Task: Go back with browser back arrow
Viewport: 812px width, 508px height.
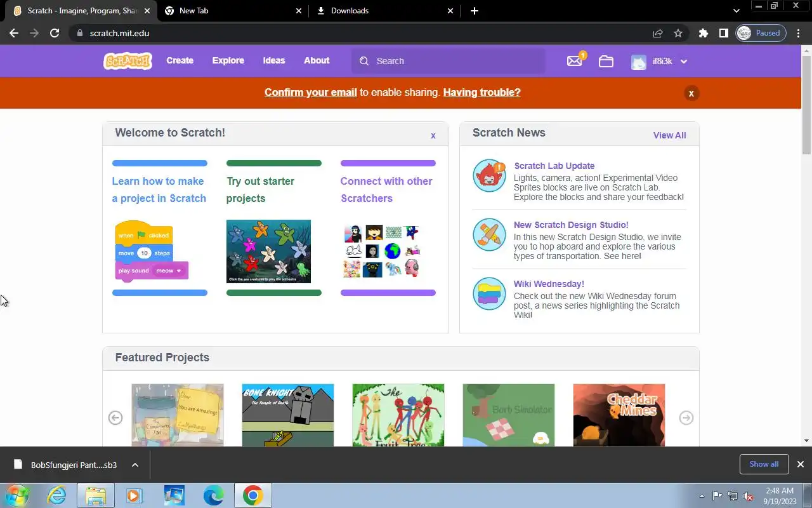Action: [14, 33]
